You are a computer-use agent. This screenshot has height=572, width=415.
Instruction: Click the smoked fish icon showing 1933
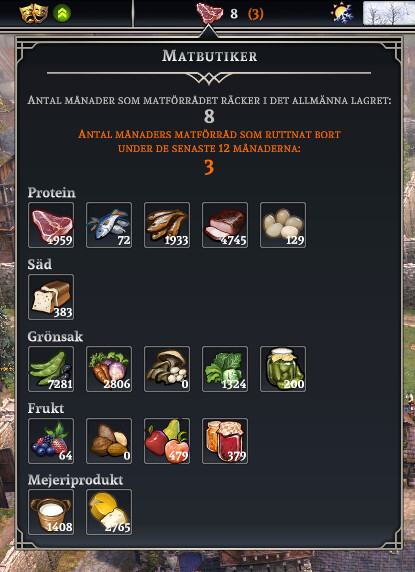(167, 225)
